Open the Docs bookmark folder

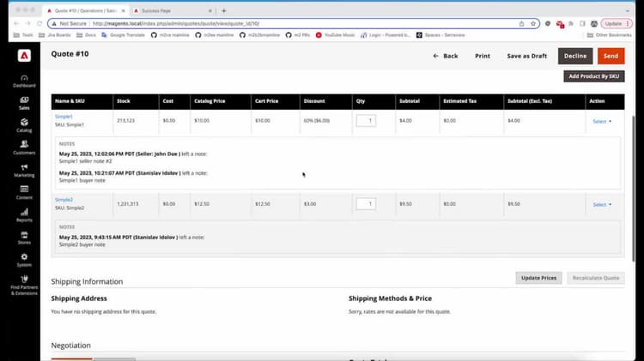click(x=86, y=35)
